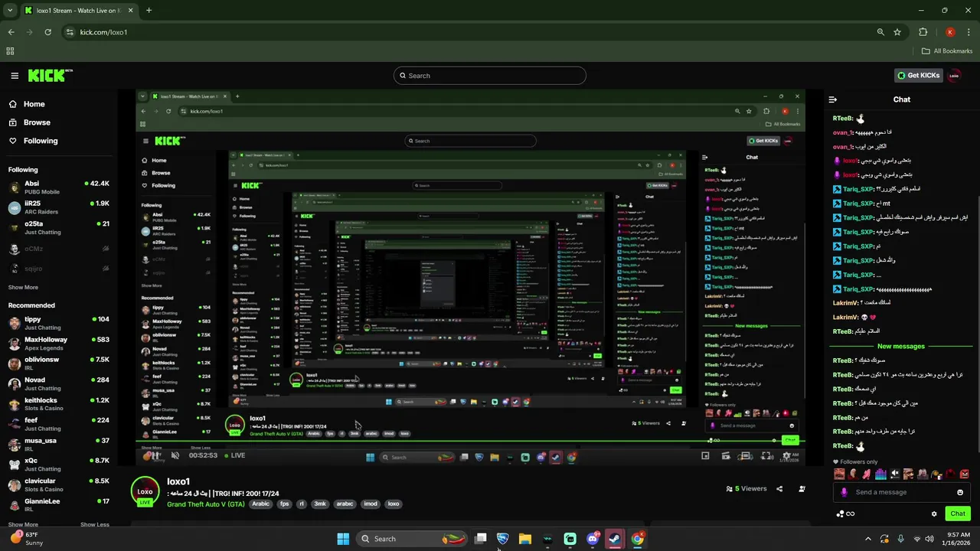
Task: Select the 3mk tag
Action: point(320,504)
